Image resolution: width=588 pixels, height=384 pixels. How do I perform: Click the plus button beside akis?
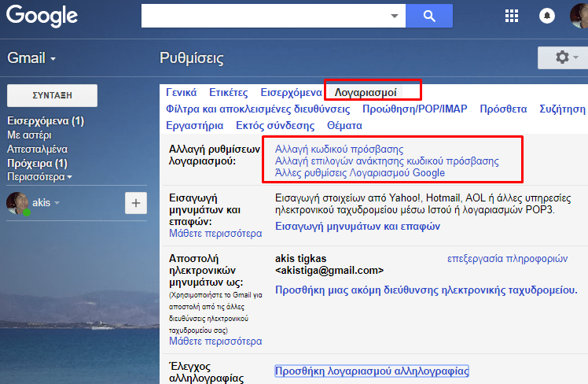pyautogui.click(x=136, y=203)
